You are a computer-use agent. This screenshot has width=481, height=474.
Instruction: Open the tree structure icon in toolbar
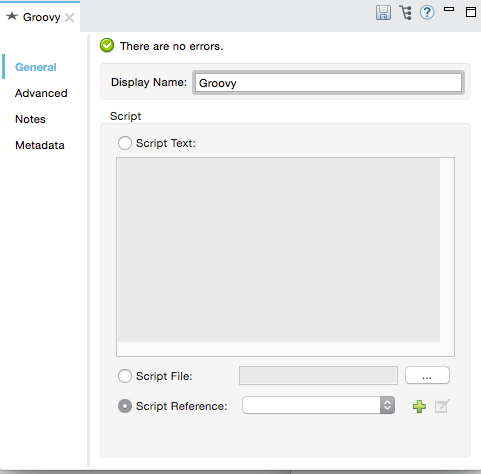pyautogui.click(x=405, y=13)
